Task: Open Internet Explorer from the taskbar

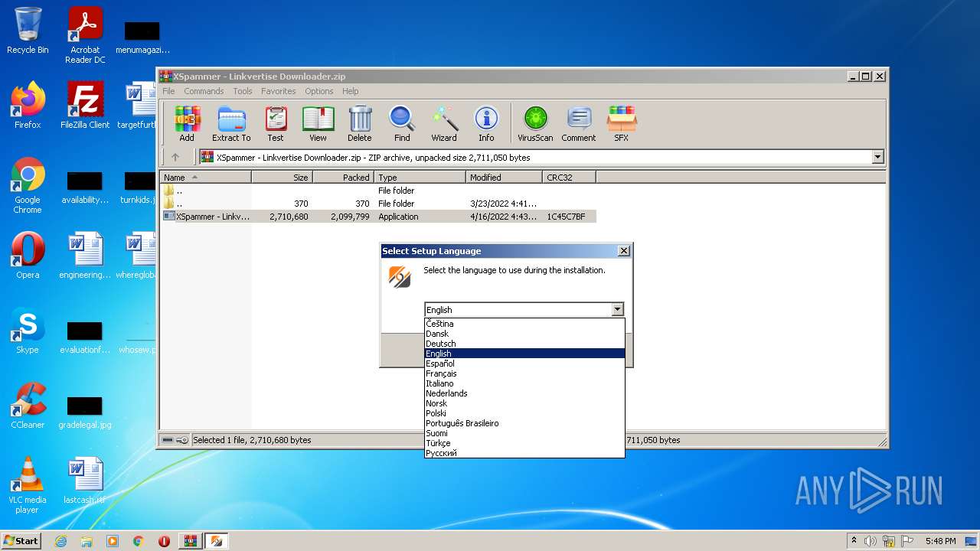Action: (x=60, y=541)
